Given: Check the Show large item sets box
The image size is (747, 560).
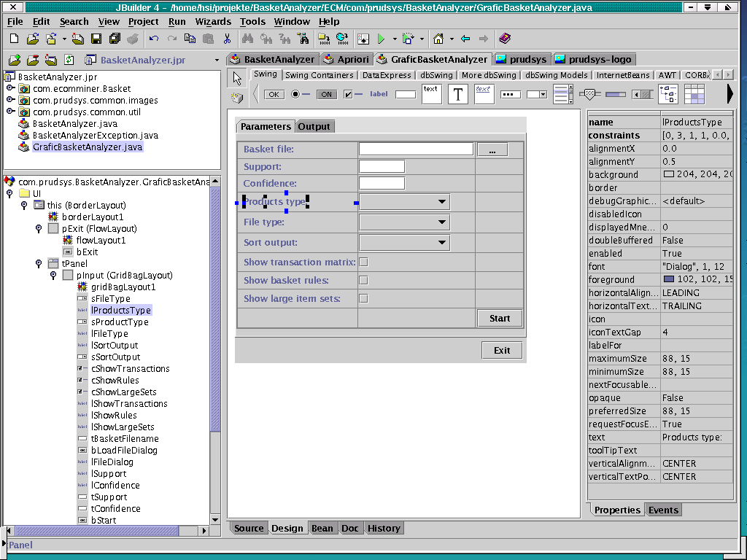Looking at the screenshot, I should [x=363, y=298].
